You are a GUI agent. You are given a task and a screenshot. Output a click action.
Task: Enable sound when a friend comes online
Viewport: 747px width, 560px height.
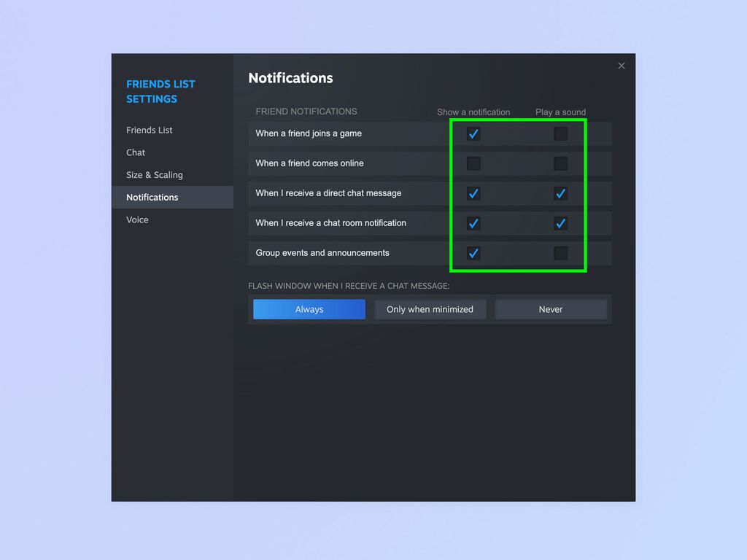point(560,163)
